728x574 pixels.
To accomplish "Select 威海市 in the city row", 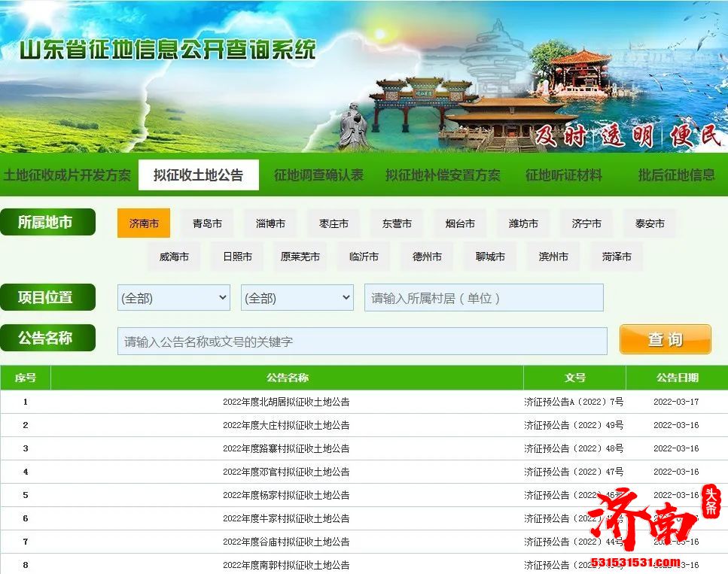I will (174, 256).
